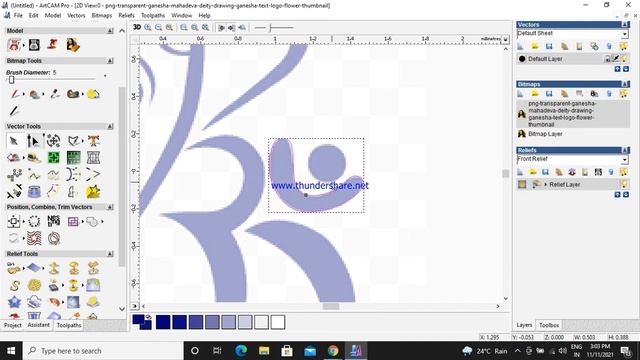Screen dimensions: 640x360
Task: Move the Relief Layer down with arrow button
Action: 626,195
